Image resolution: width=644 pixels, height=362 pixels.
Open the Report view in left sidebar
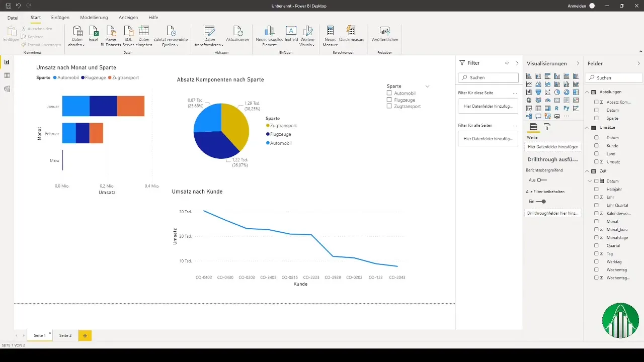point(7,62)
